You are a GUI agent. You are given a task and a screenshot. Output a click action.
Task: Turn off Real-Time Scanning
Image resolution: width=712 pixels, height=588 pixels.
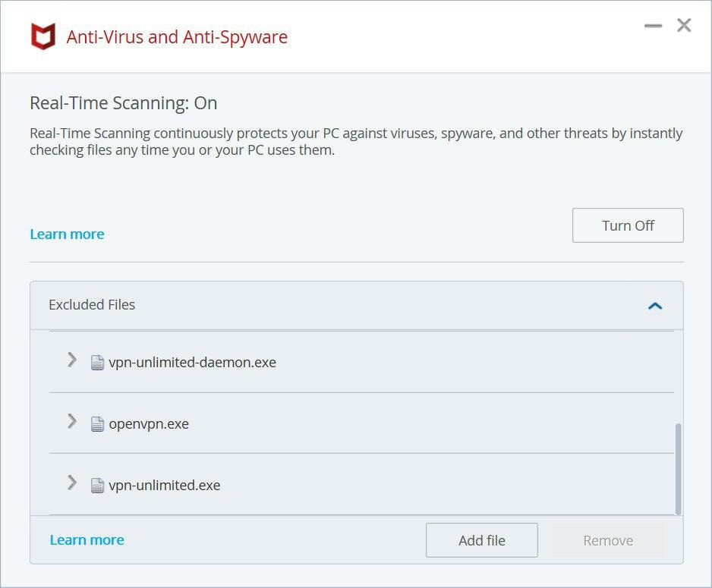pos(628,225)
